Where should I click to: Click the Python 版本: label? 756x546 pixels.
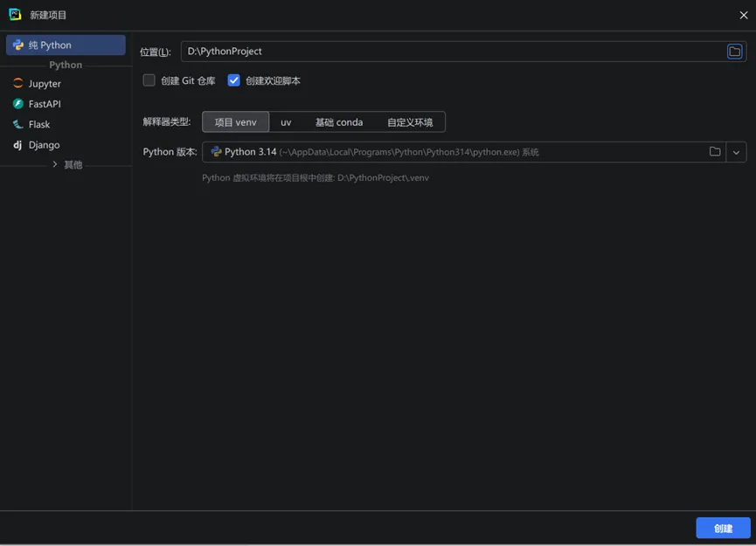click(170, 152)
